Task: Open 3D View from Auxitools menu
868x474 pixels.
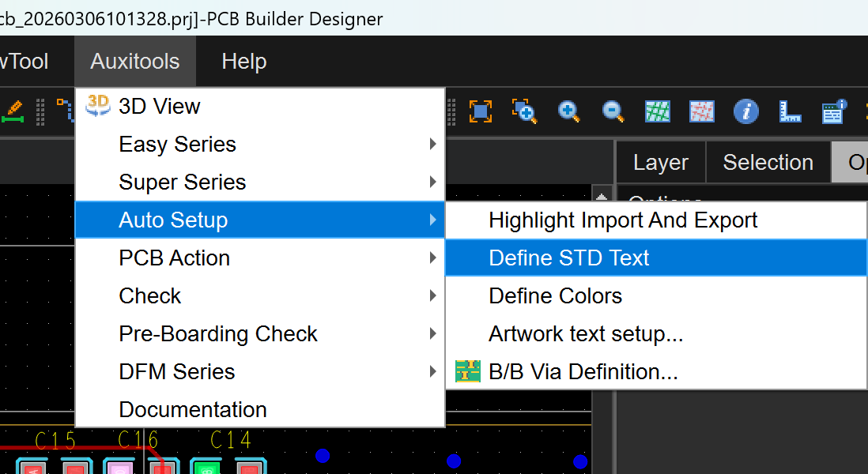Action: tap(159, 107)
